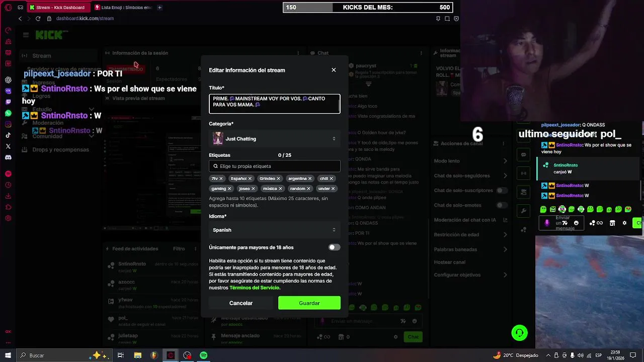Open File Explorer from the taskbar
Screen dimensions: 644x362
(x=137, y=355)
